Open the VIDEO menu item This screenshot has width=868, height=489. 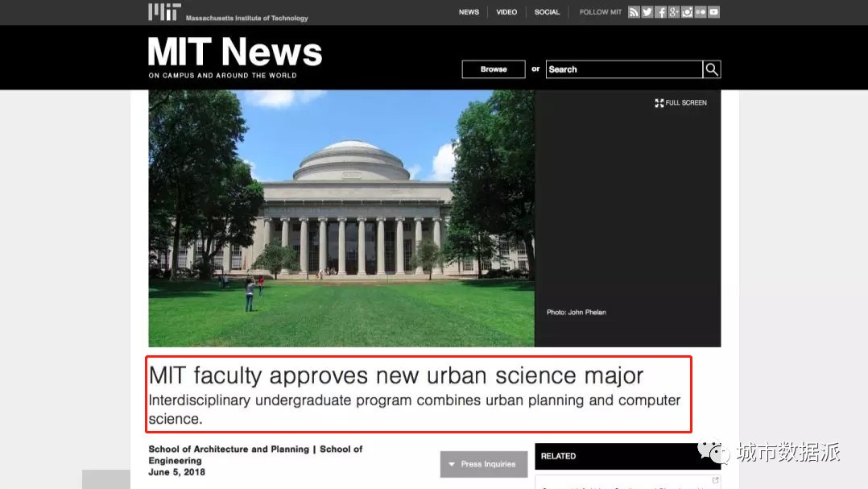[x=506, y=12]
